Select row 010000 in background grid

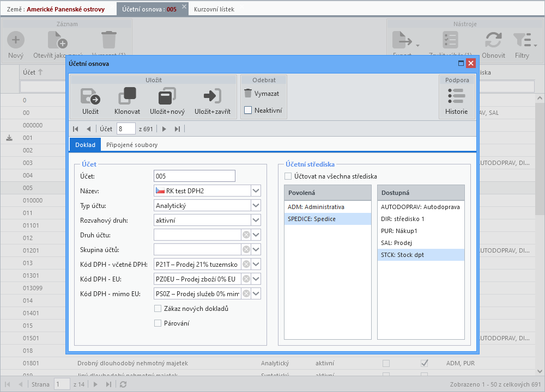33,200
